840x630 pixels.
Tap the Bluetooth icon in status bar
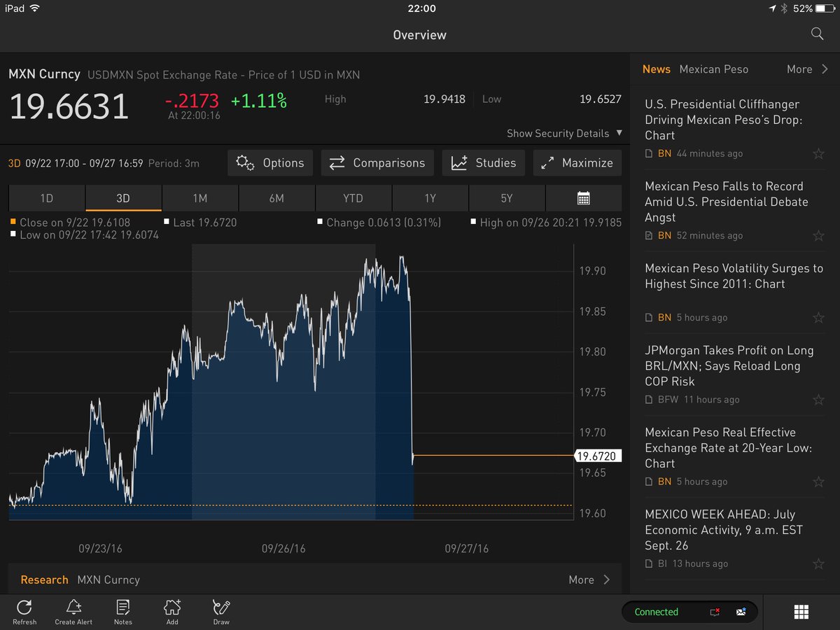[784, 8]
